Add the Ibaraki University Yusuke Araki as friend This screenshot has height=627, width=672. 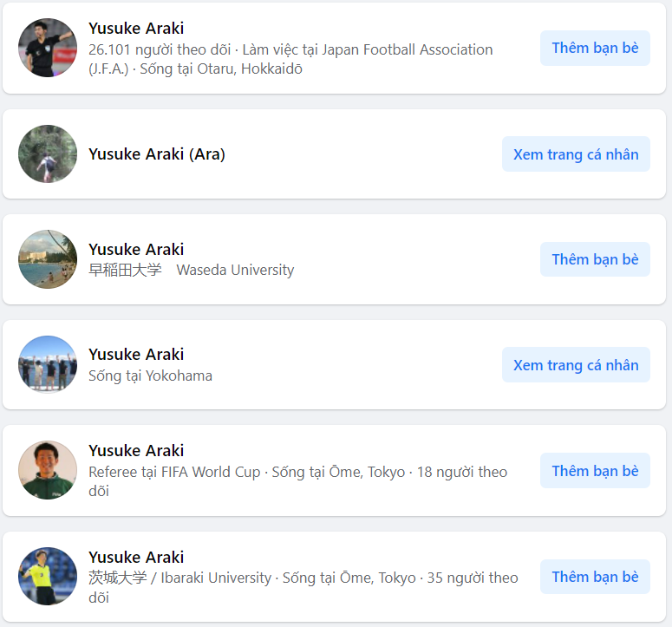pyautogui.click(x=595, y=577)
